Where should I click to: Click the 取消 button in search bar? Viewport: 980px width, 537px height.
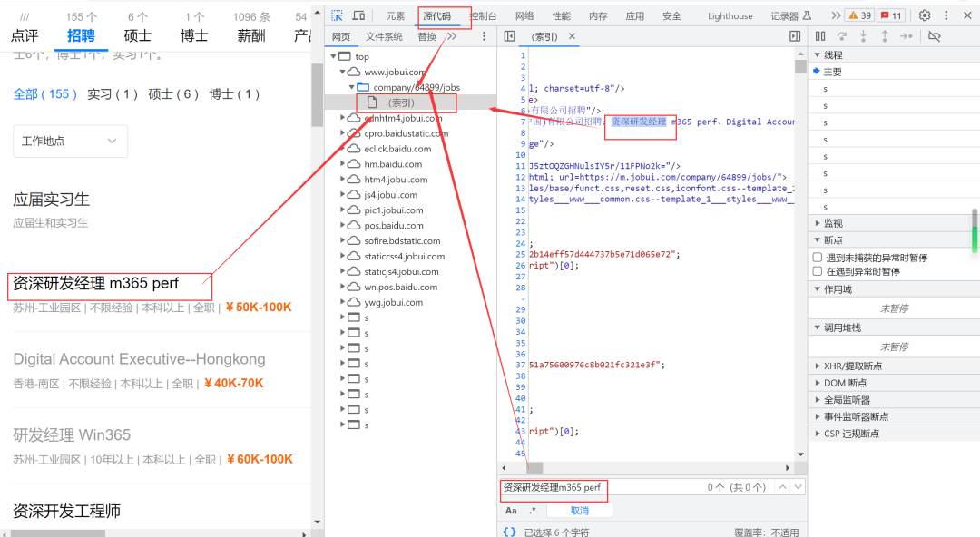pos(579,511)
